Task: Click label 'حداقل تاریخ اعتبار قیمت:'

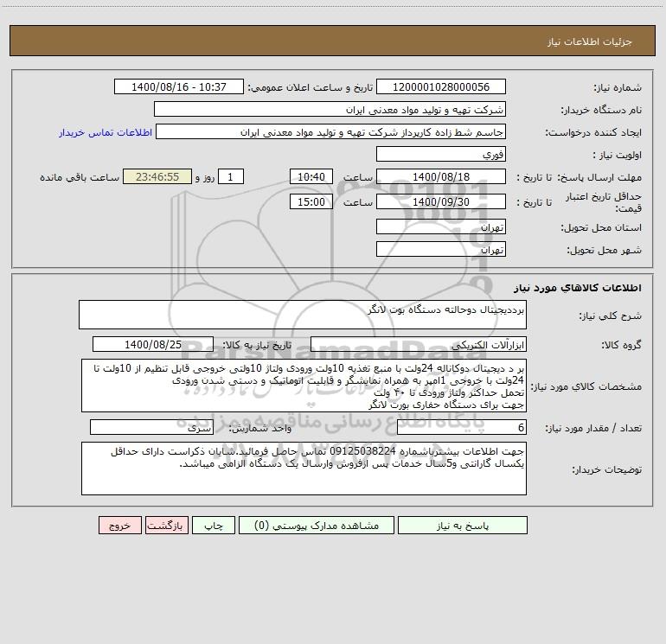Action: [603, 202]
